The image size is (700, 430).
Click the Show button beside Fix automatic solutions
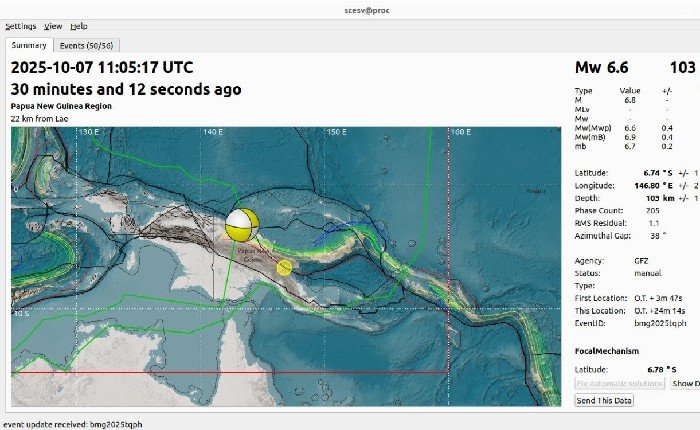click(x=685, y=384)
